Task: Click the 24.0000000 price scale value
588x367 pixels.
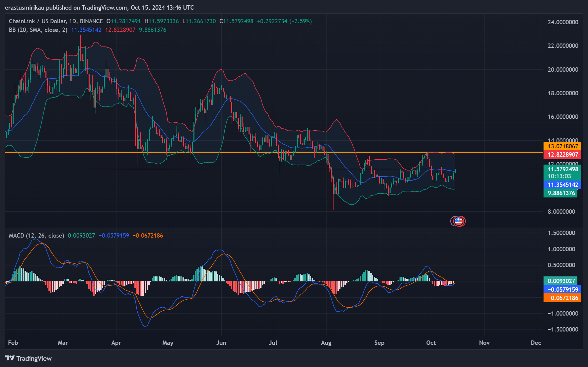Action: click(x=563, y=22)
